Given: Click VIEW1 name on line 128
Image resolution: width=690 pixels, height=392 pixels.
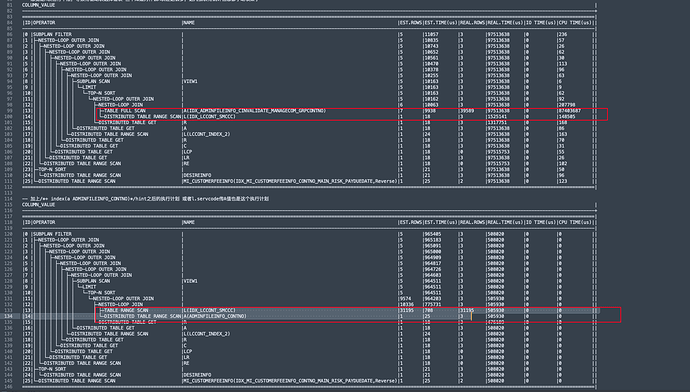Looking at the screenshot, I should 191,281.
